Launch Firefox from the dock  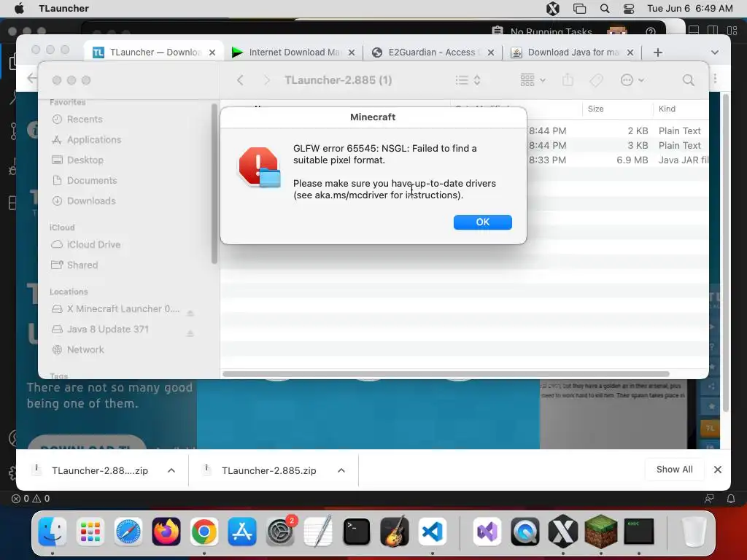[166, 532]
